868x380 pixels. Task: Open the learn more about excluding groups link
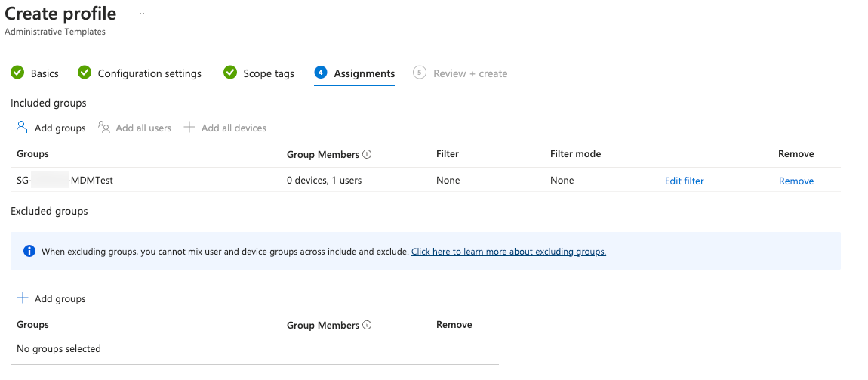click(508, 252)
